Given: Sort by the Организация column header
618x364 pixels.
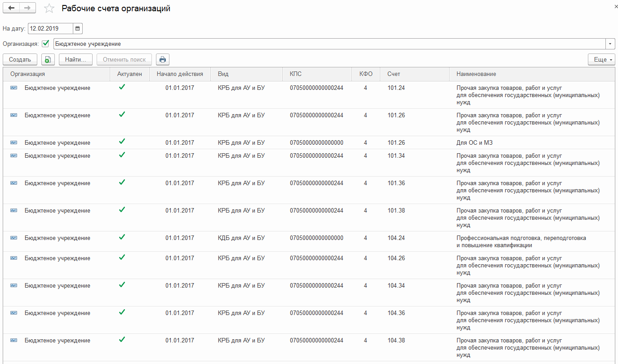Looking at the screenshot, I should (x=57, y=74).
